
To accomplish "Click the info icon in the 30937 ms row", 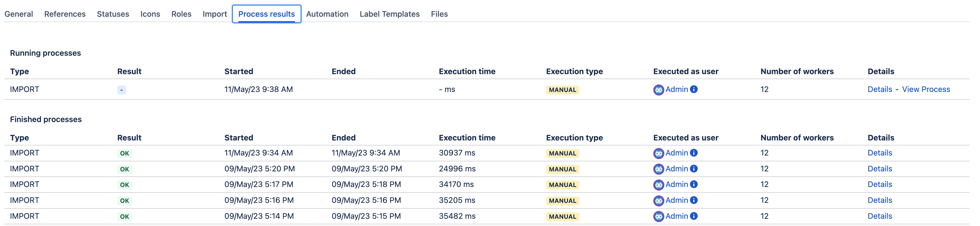I will 694,153.
